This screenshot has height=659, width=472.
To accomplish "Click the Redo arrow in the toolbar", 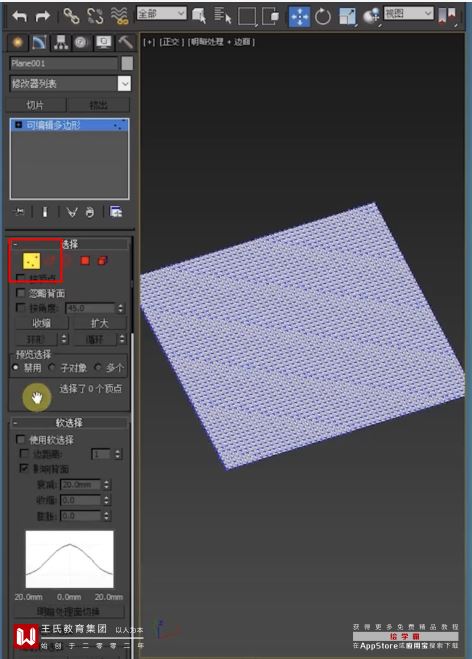I will [42, 16].
